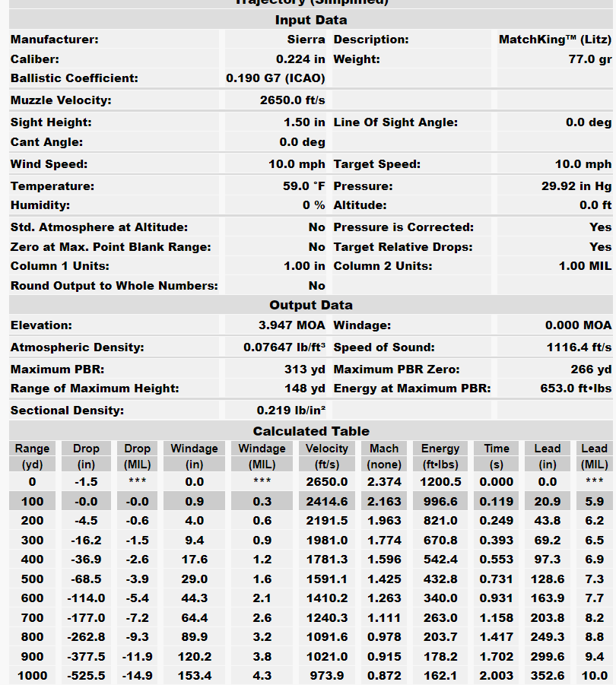Viewport: 616px width, 685px height.
Task: Click the altitude value "0.0 ft"
Action: pos(595,205)
